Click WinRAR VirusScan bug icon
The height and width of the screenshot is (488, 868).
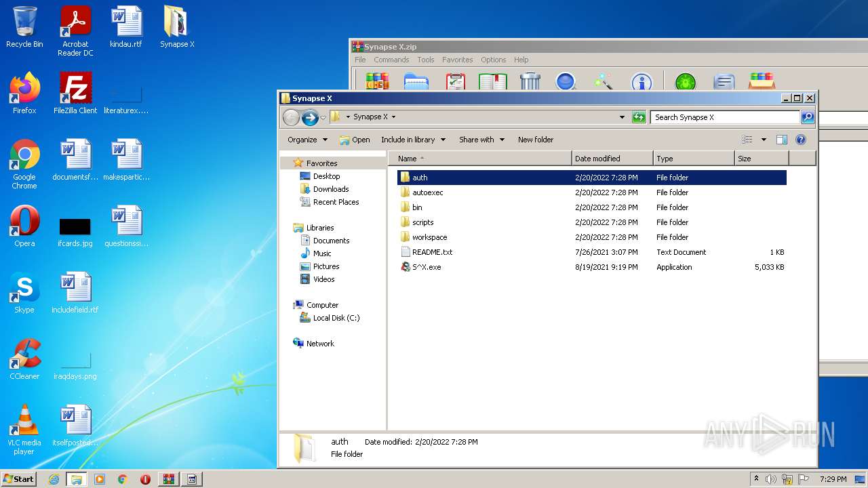686,81
